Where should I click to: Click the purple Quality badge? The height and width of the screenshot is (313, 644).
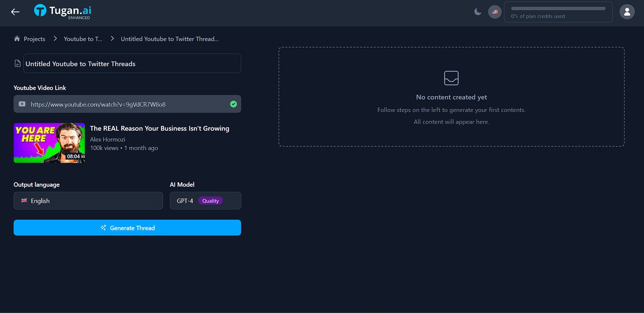210,201
